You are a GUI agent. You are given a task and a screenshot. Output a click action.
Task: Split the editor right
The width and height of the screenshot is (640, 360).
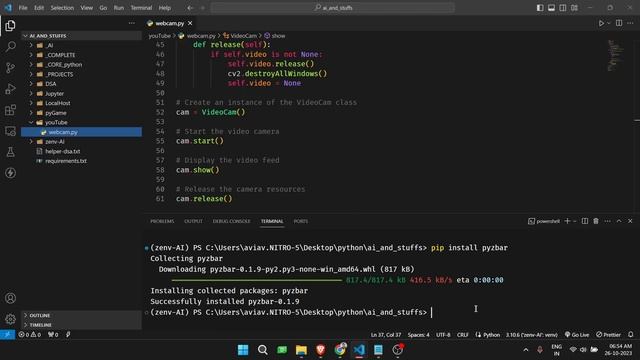pos(619,23)
